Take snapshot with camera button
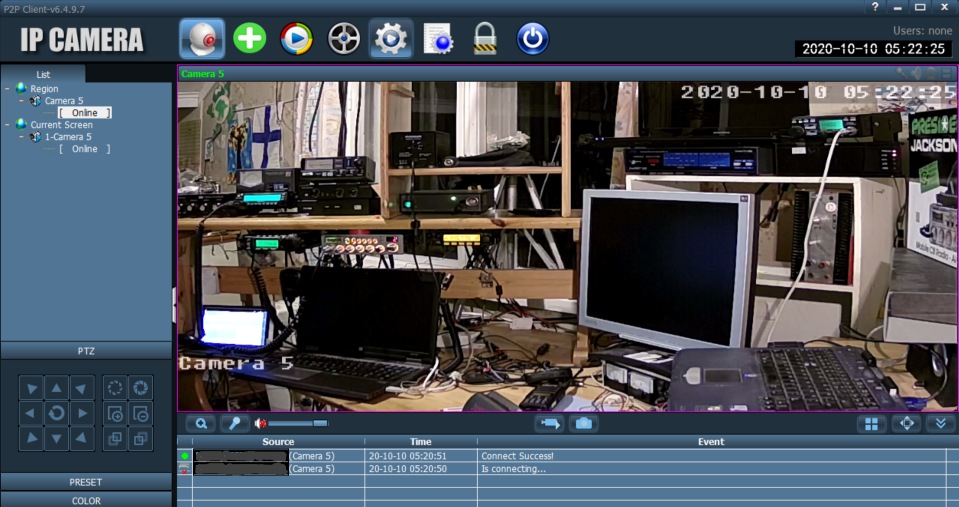This screenshot has width=959, height=507. [x=583, y=423]
